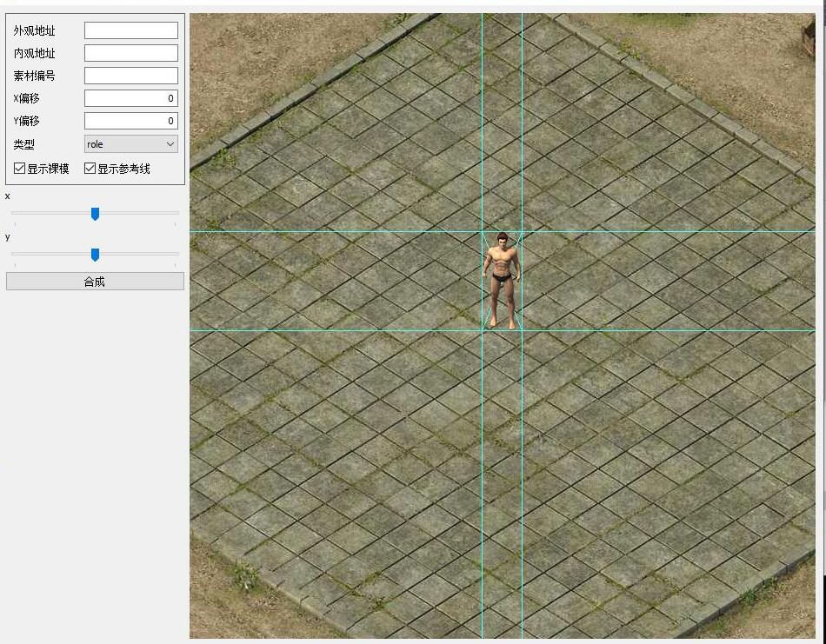Click the 素材编号 label
Viewport: 826px width, 644px height.
click(x=35, y=76)
